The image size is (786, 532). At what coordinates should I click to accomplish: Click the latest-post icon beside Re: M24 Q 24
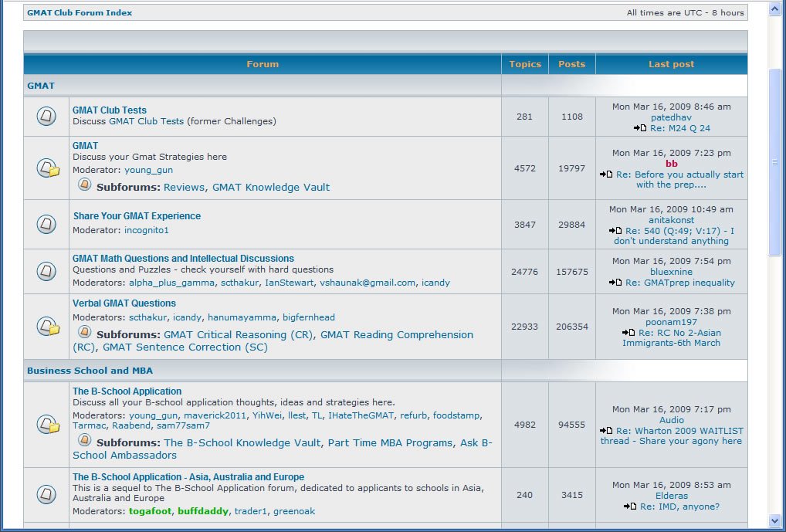(x=640, y=128)
